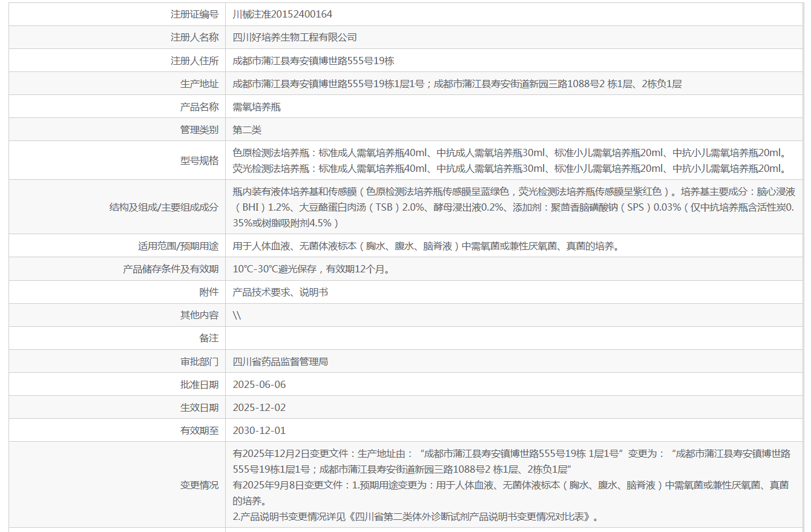Select intended use text 用于人体血液、无菌体液标本
Image resolution: width=811 pixels, height=532 pixels.
428,246
